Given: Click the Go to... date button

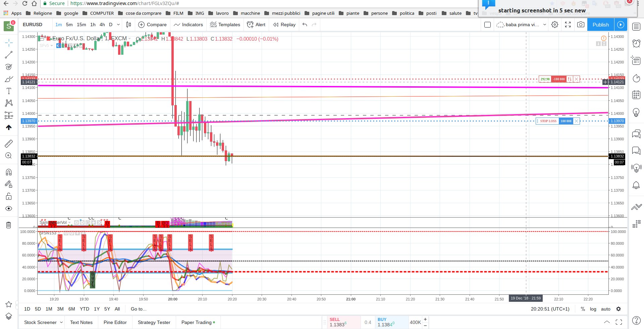Looking at the screenshot, I should 139,309.
